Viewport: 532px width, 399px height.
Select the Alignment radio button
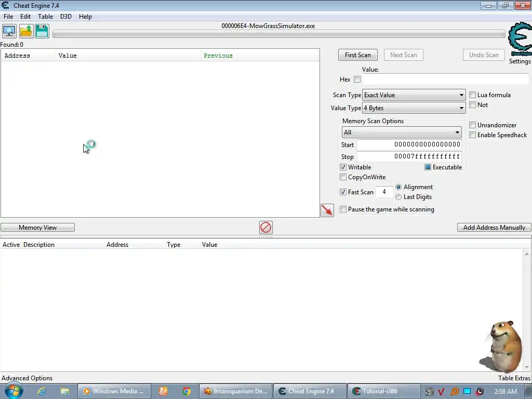click(398, 187)
